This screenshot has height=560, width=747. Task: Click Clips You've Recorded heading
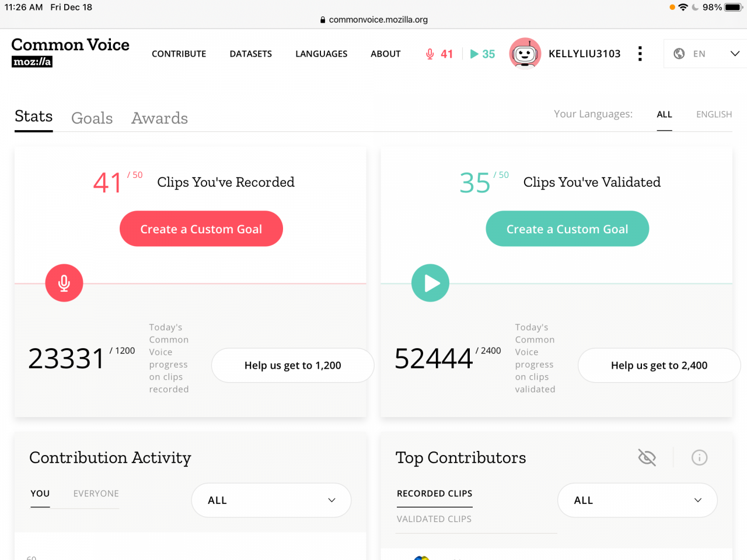pos(226,182)
